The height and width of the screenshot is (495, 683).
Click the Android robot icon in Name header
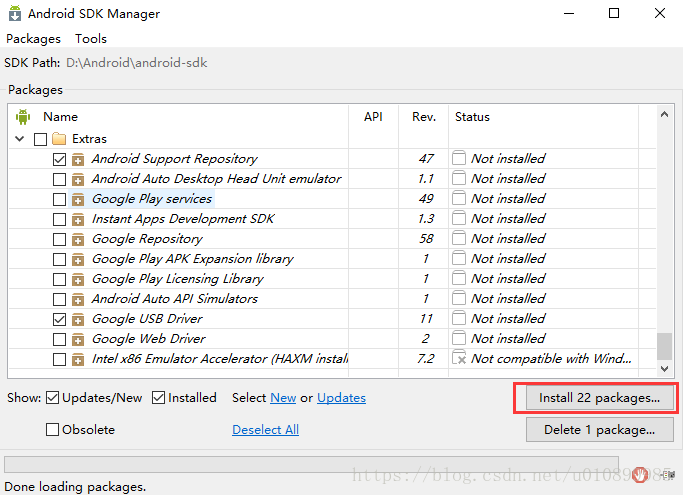(23, 117)
